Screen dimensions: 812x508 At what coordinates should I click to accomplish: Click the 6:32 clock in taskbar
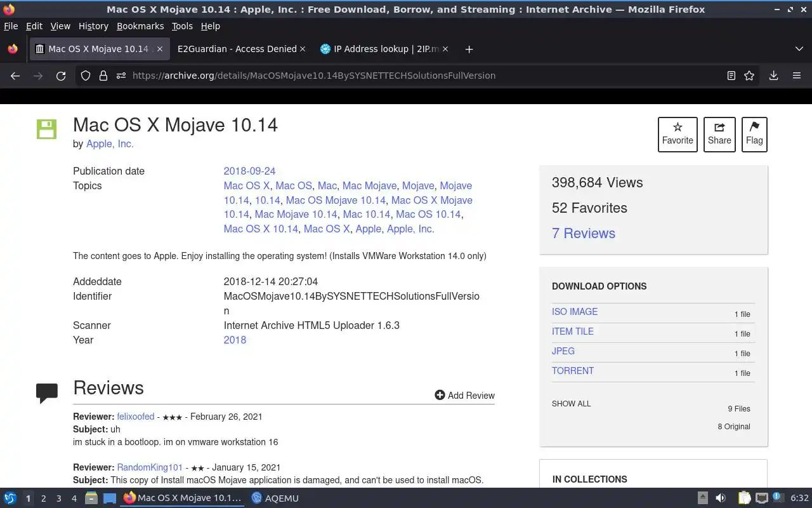coord(799,498)
